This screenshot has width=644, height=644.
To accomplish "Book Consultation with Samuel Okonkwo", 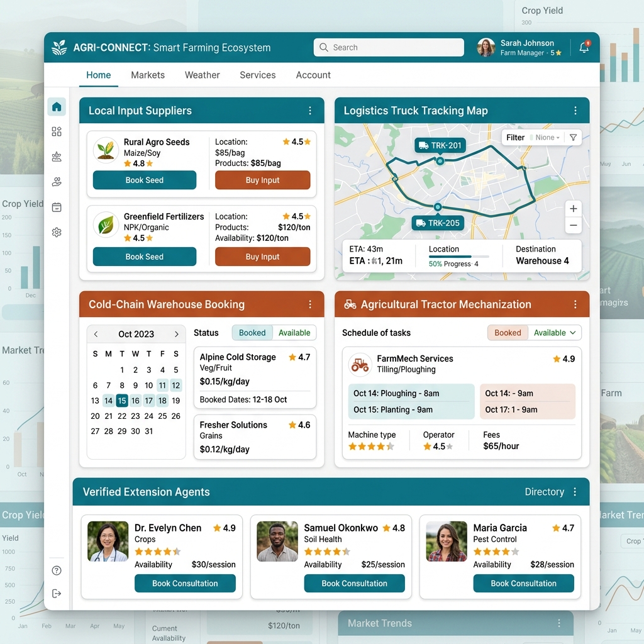I will pyautogui.click(x=355, y=583).
